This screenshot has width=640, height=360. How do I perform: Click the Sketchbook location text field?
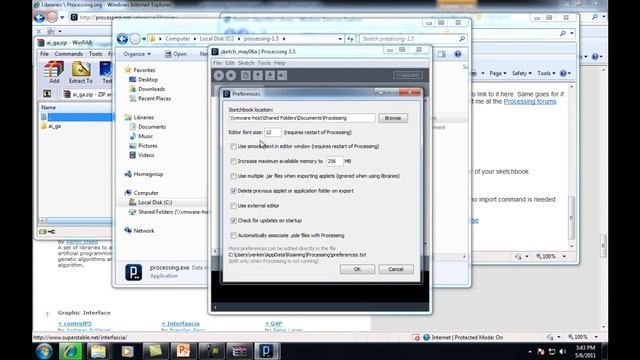coord(302,118)
